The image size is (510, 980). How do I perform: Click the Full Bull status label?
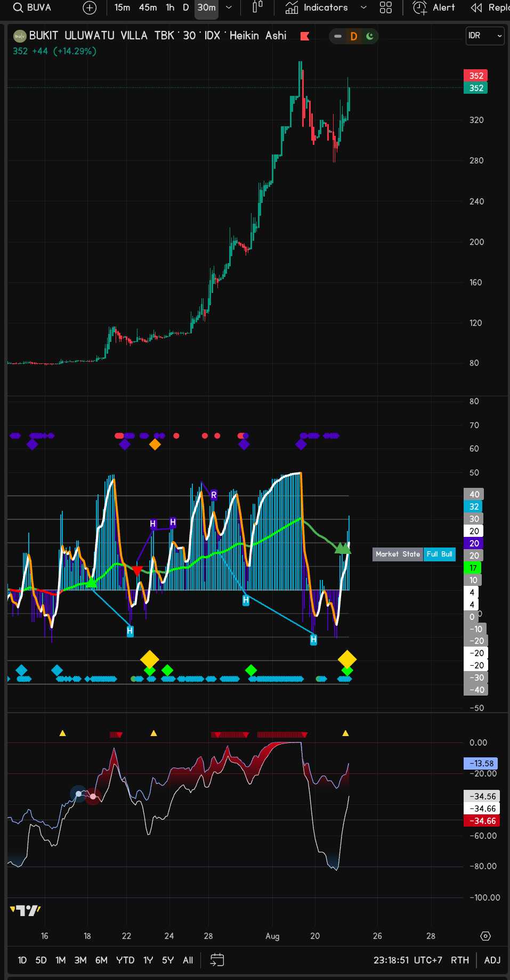(x=440, y=554)
